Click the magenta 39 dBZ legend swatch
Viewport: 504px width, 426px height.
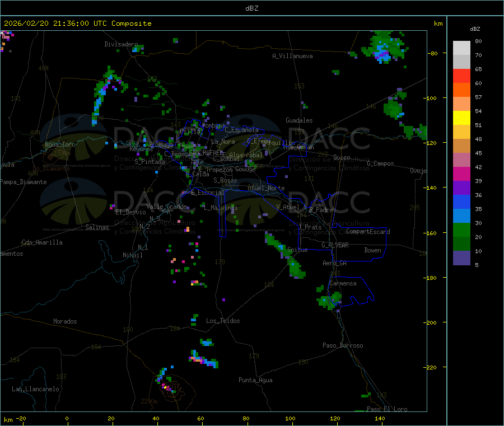pos(461,174)
